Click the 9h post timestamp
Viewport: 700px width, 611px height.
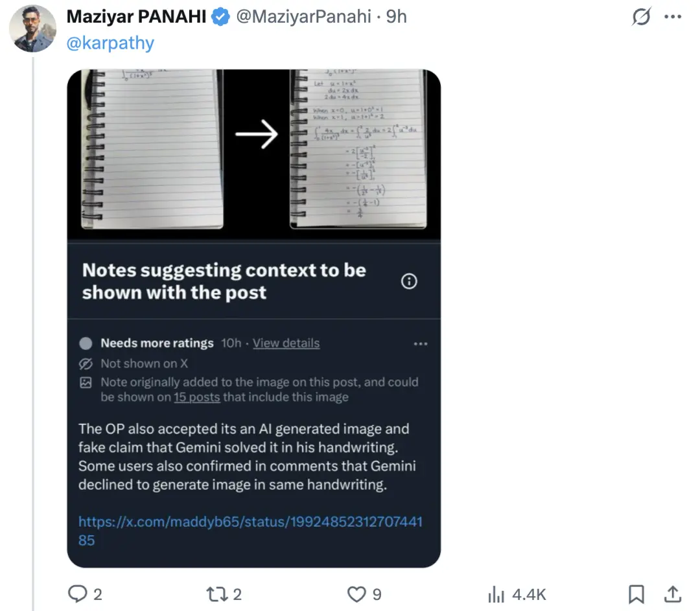pyautogui.click(x=397, y=17)
